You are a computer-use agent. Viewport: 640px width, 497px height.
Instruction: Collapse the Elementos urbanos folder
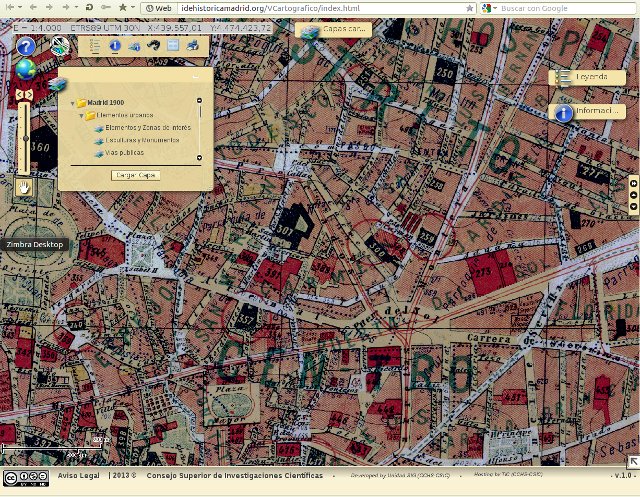coord(82,115)
